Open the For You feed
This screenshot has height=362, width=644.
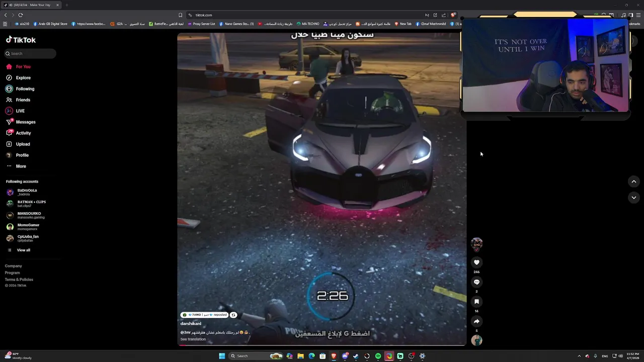(18, 66)
